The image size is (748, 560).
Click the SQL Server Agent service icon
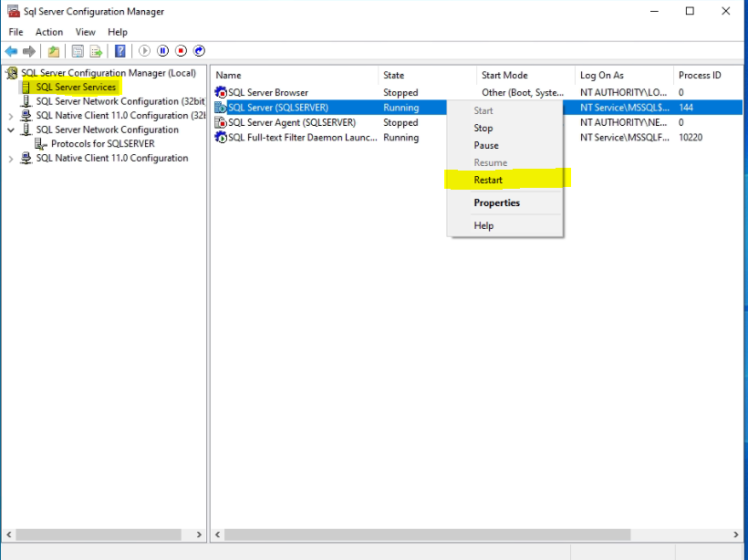(221, 122)
